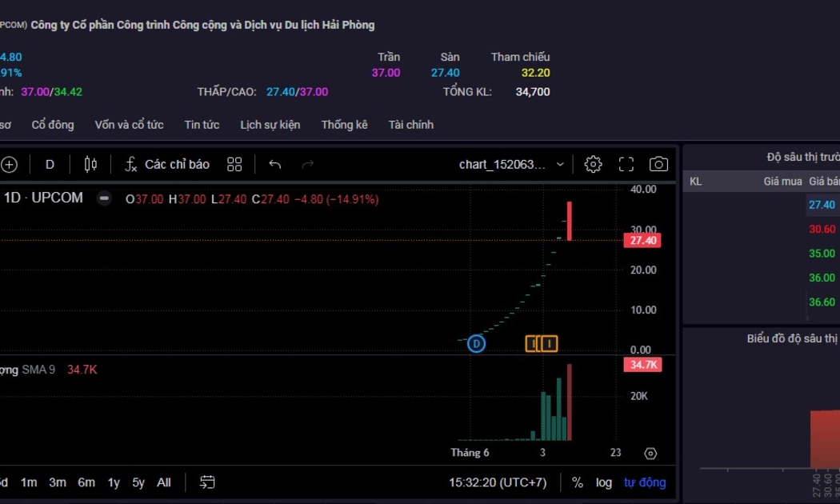Click the blue D dividend marker

pyautogui.click(x=476, y=343)
